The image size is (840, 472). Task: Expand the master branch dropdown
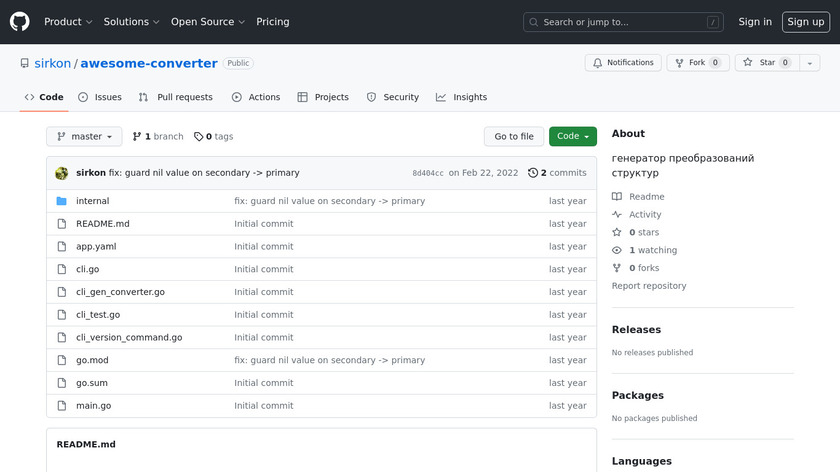84,137
